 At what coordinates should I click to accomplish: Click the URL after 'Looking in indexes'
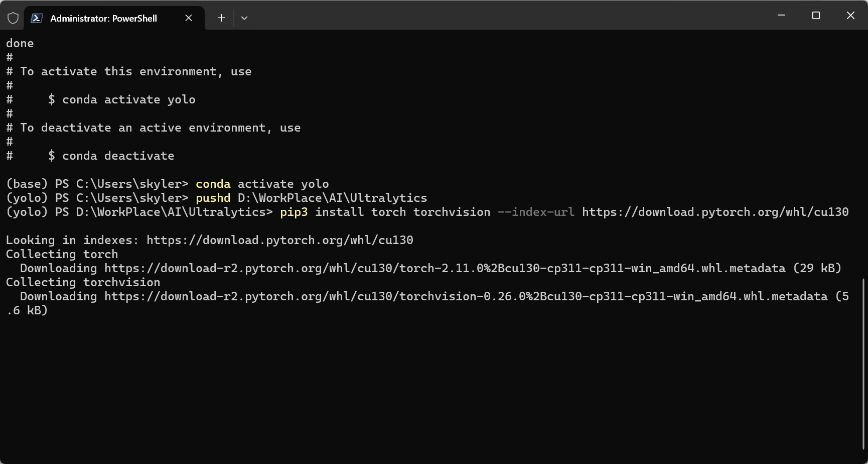pyautogui.click(x=279, y=240)
